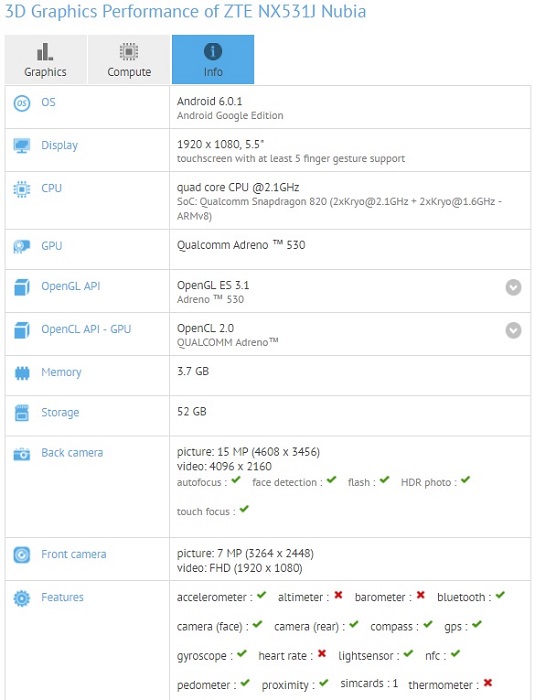Click the bar chart Graphics icon
This screenshot has width=535, height=700.
pyautogui.click(x=45, y=52)
